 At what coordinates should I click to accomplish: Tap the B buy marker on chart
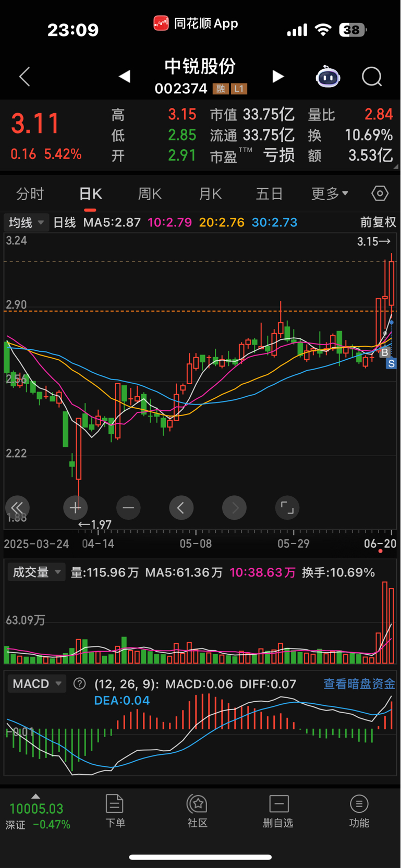[x=385, y=352]
